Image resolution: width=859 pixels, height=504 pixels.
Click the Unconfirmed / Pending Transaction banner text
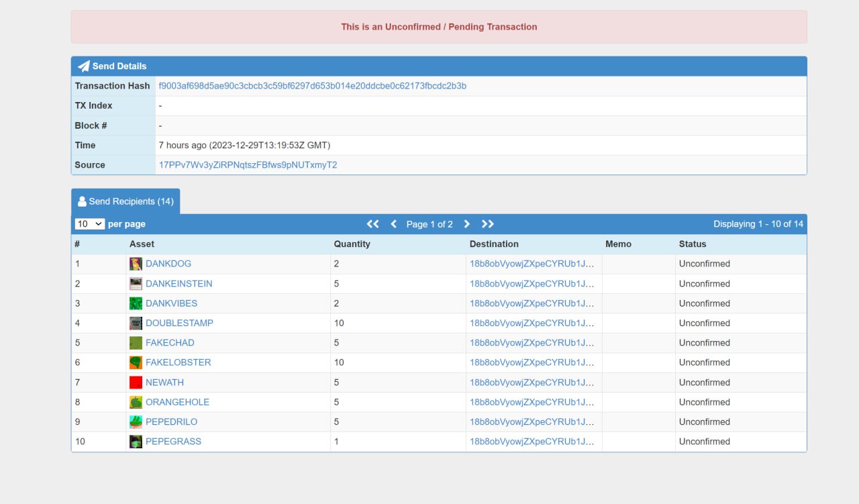[x=439, y=27]
